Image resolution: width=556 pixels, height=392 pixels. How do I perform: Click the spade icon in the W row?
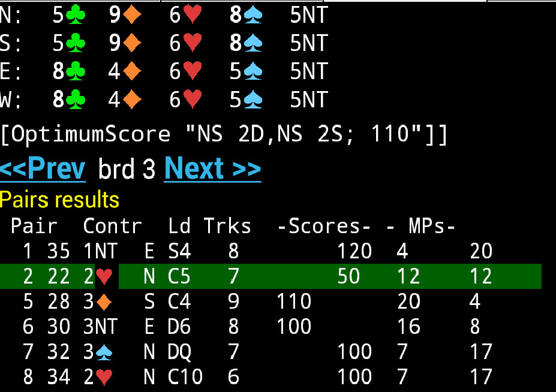(253, 99)
